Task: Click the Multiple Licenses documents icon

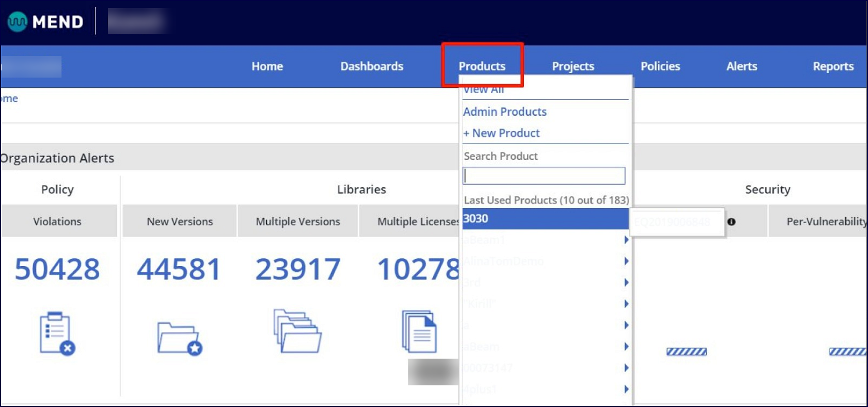Action: click(x=419, y=331)
